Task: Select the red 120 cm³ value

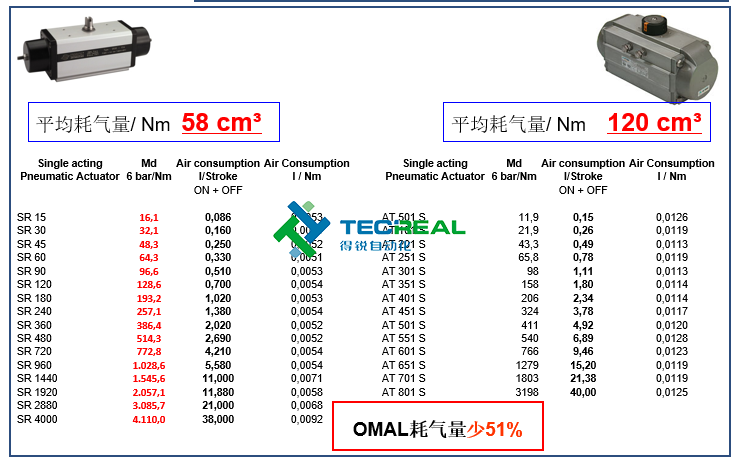Action: click(654, 123)
